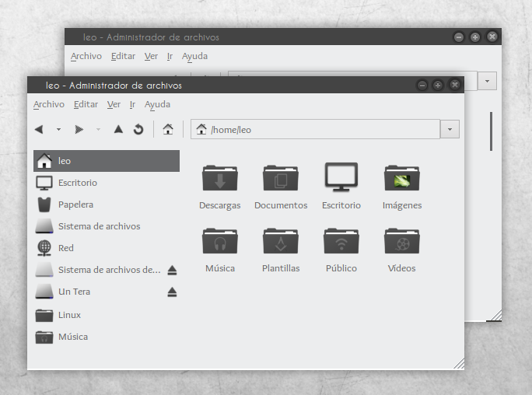Viewport: 532px width, 395px height.
Task: Close the front file manager window
Action: (455, 85)
